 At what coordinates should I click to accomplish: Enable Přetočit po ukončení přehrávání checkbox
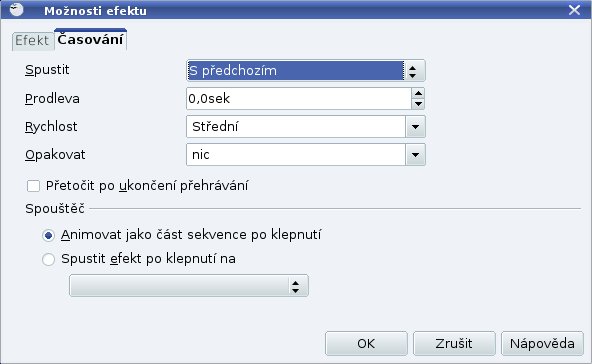33,186
